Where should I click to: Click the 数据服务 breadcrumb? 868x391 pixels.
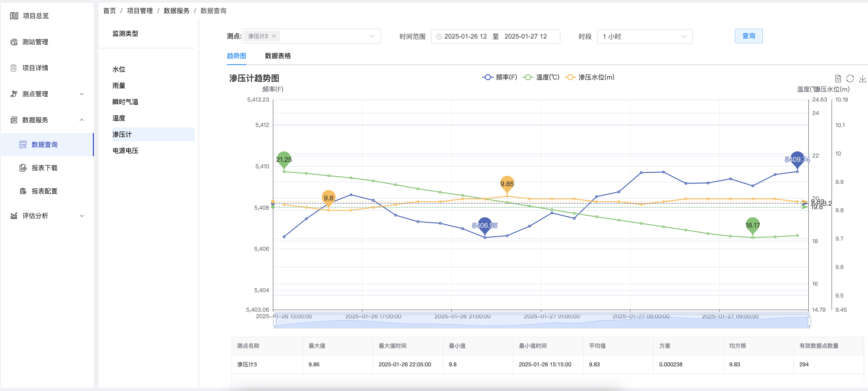176,11
